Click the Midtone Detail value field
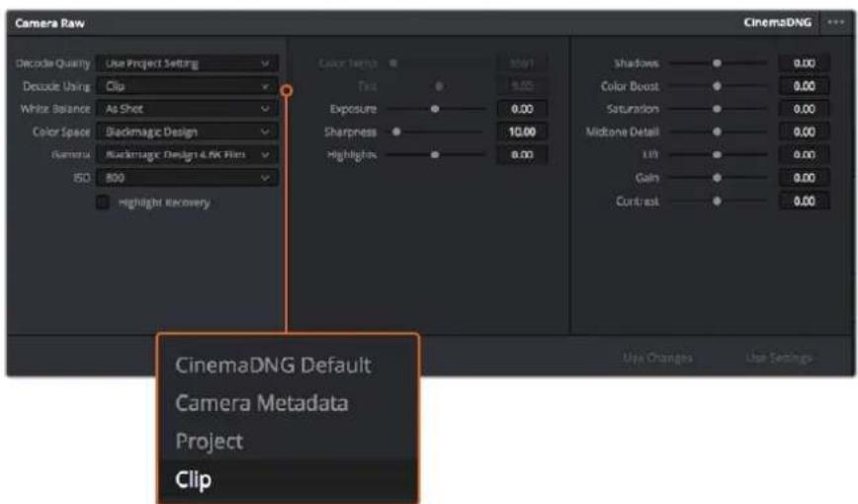Screen dimensions: 858x504 [x=804, y=131]
